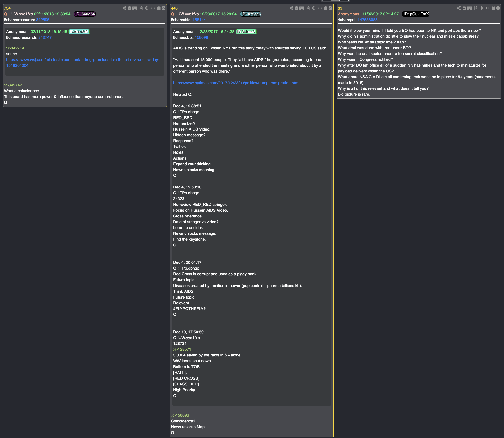Click the clipboard-check icon on post 734
This screenshot has width=504, height=438.
pos(130,8)
